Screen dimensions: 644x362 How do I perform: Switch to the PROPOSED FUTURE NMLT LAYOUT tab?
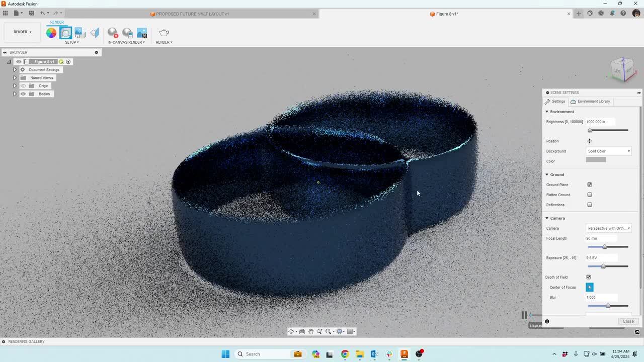pyautogui.click(x=192, y=14)
